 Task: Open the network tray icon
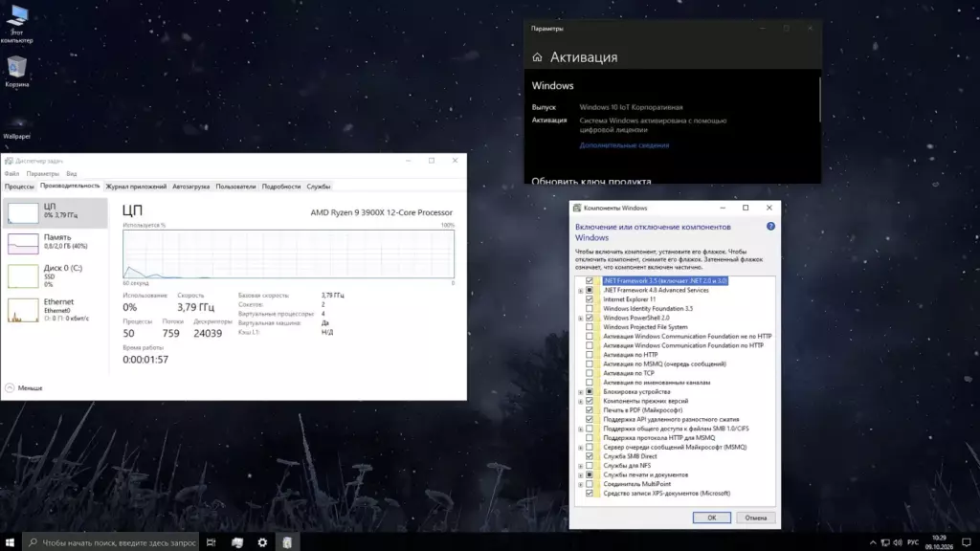pos(885,542)
